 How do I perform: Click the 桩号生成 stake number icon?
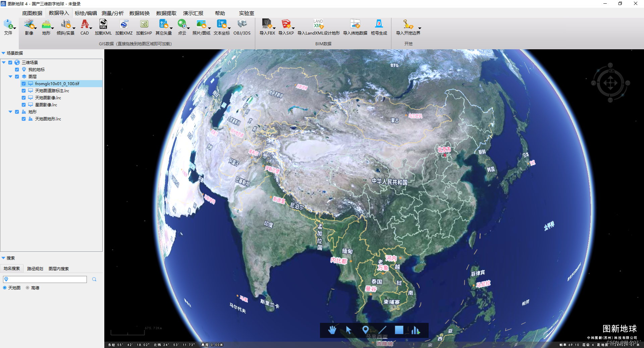[x=379, y=24]
